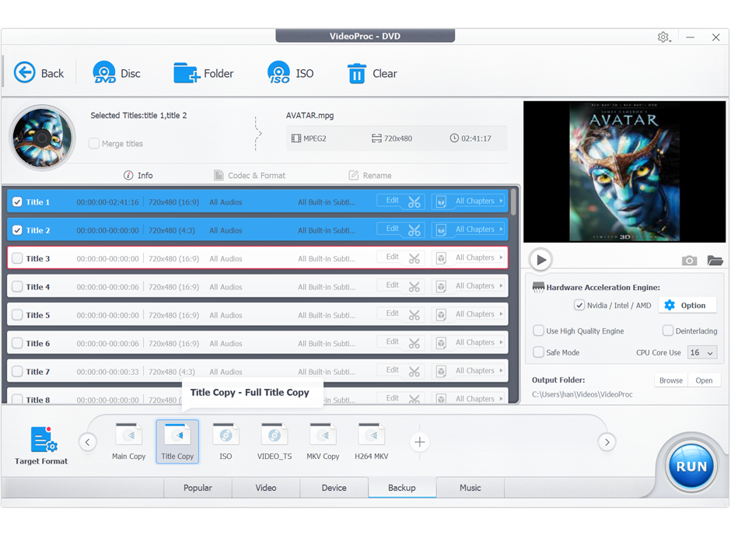The height and width of the screenshot is (560, 731).
Task: Open Rename option with pencil icon
Action: [x=370, y=175]
